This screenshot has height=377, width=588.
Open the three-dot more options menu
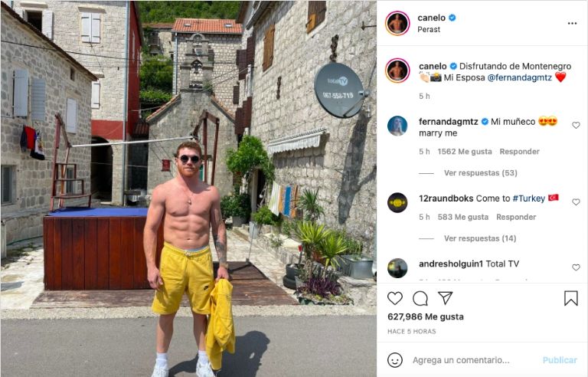click(x=572, y=23)
